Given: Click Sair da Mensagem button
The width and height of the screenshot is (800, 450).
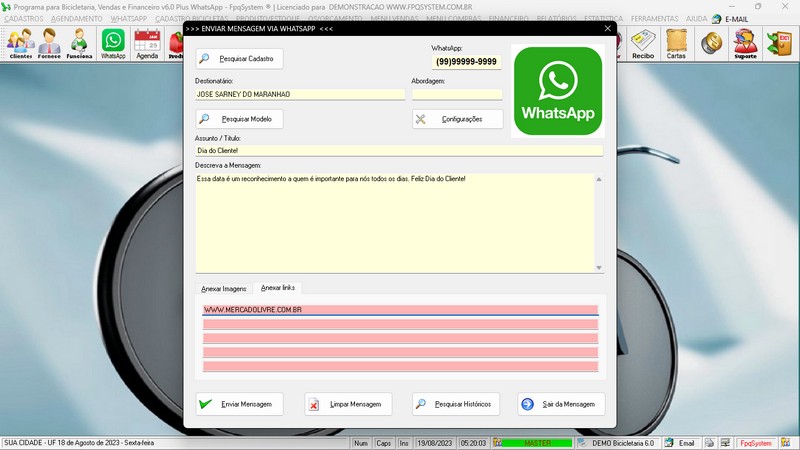Looking at the screenshot, I should (x=561, y=404).
